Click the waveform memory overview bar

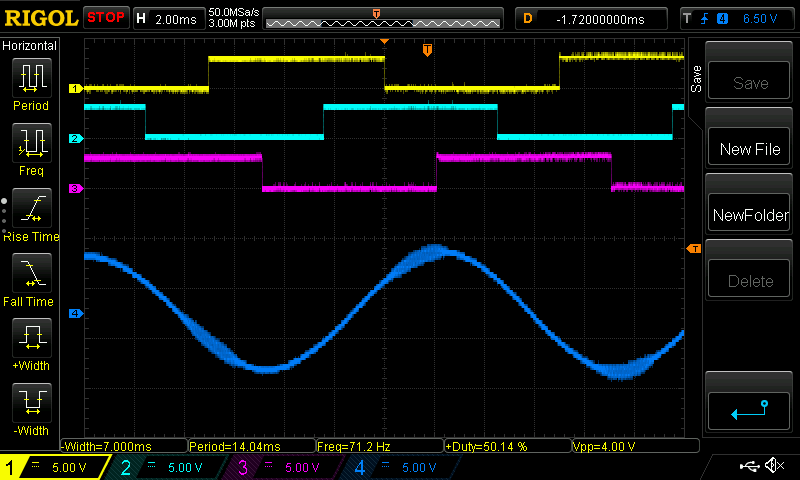[x=383, y=20]
